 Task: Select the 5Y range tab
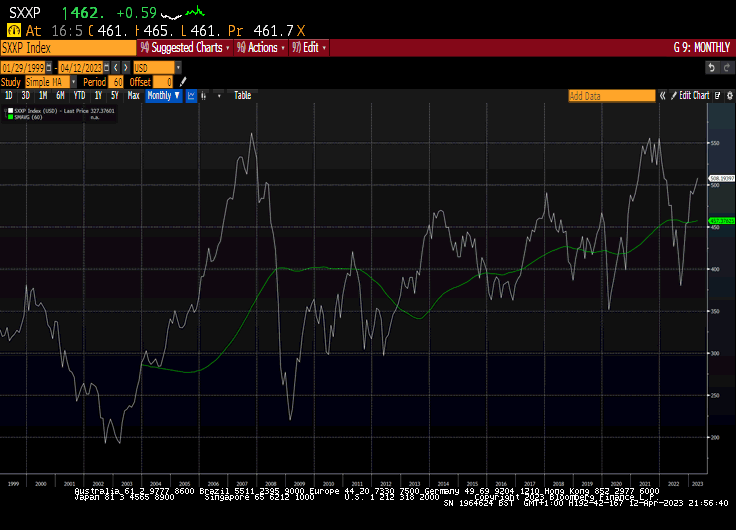(x=115, y=96)
